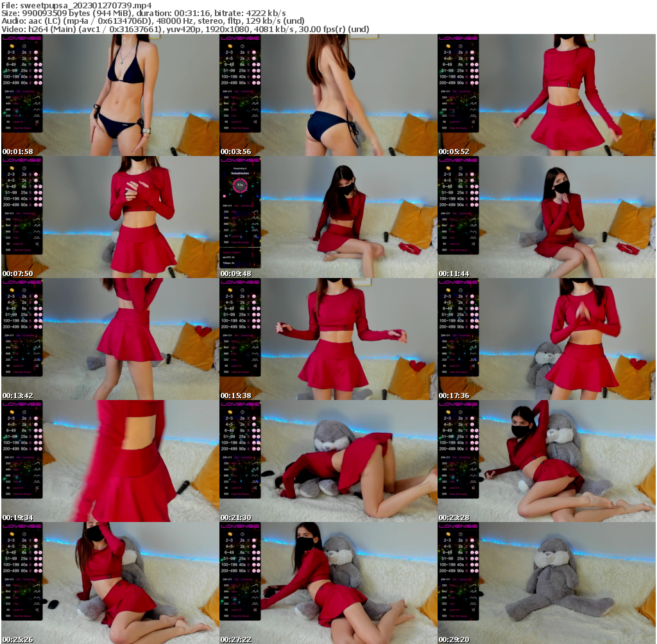Image resolution: width=657 pixels, height=644 pixels.
Task: Click the blush emoji icon on the 4~5 row
Action: 35,58
